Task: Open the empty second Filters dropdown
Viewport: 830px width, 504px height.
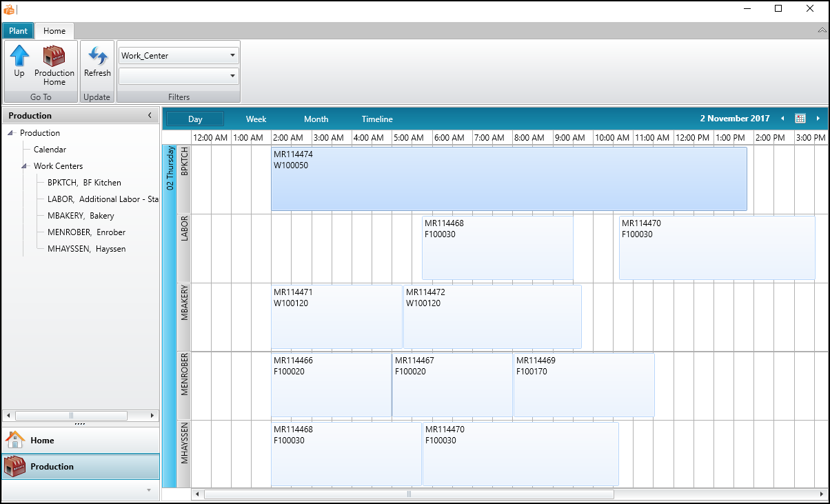Action: tap(232, 74)
